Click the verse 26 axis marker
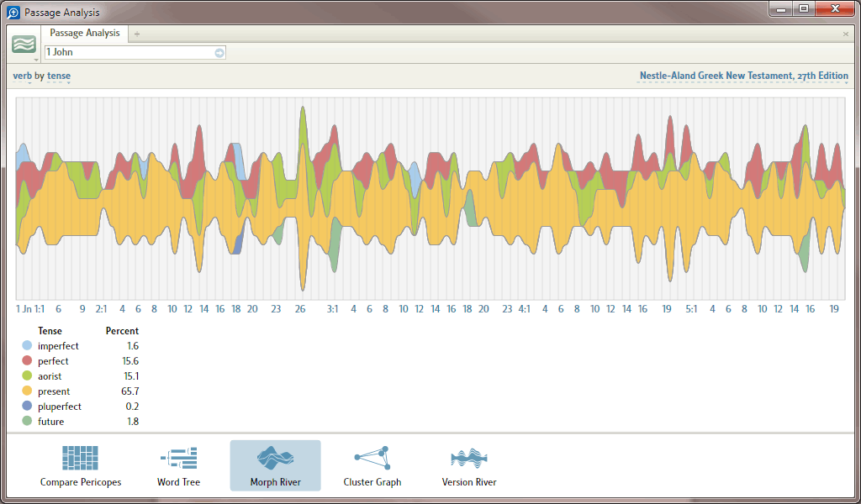Viewport: 861px width, 504px height. [300, 309]
